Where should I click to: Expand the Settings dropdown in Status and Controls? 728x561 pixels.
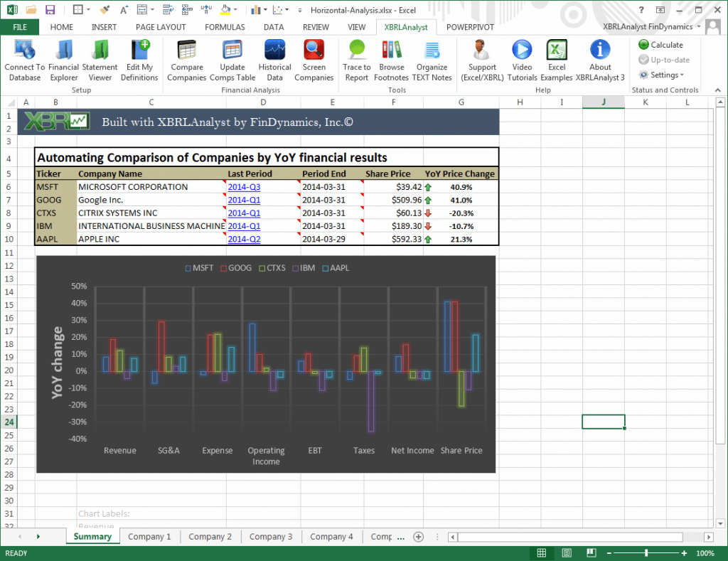(664, 74)
